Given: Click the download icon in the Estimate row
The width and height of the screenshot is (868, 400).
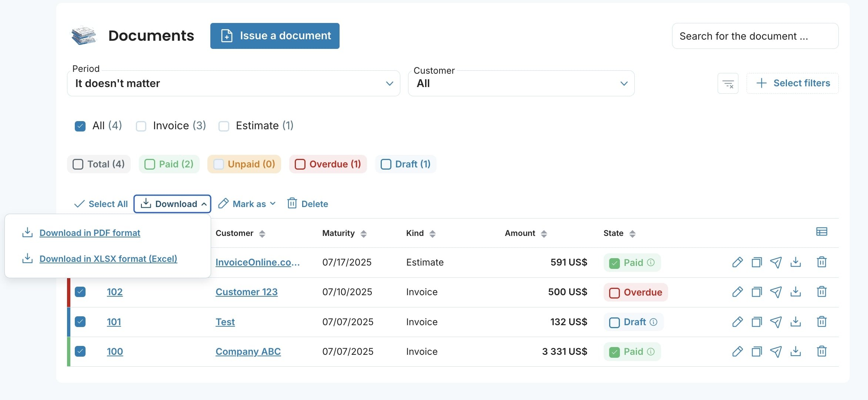Looking at the screenshot, I should pyautogui.click(x=795, y=262).
